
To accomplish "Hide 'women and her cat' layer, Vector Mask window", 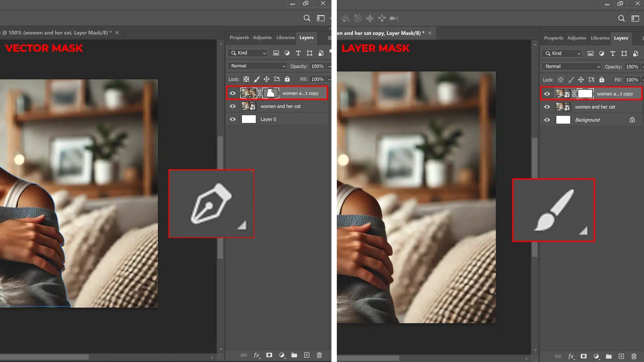I will [233, 106].
